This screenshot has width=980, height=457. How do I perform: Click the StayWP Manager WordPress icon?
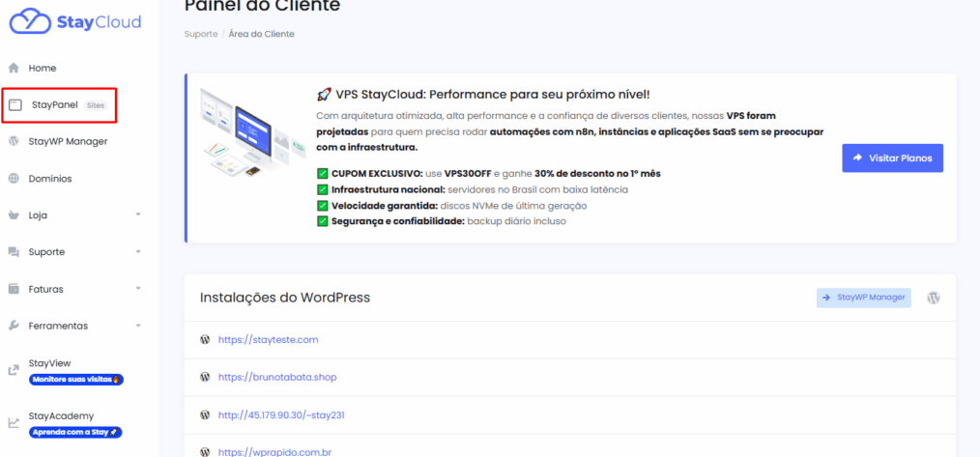coord(14,141)
